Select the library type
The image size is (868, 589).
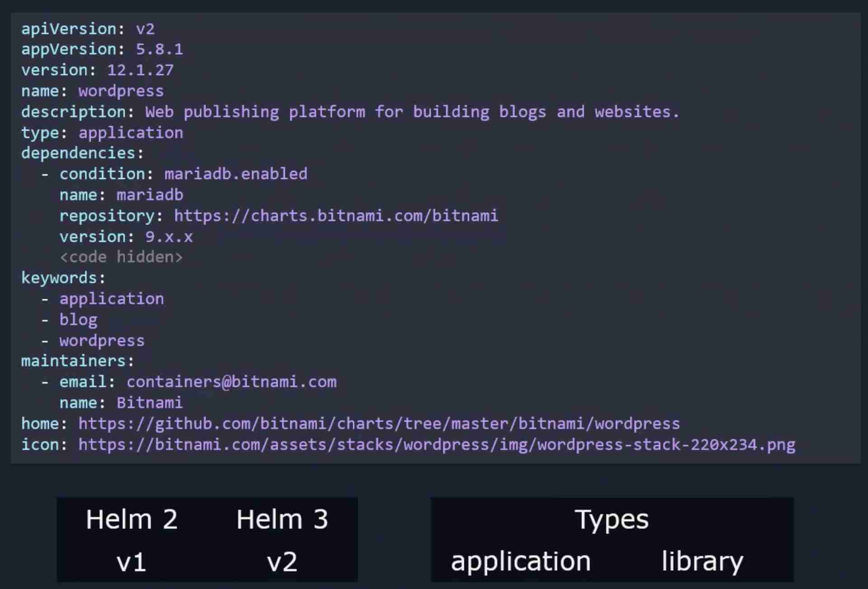click(x=702, y=562)
